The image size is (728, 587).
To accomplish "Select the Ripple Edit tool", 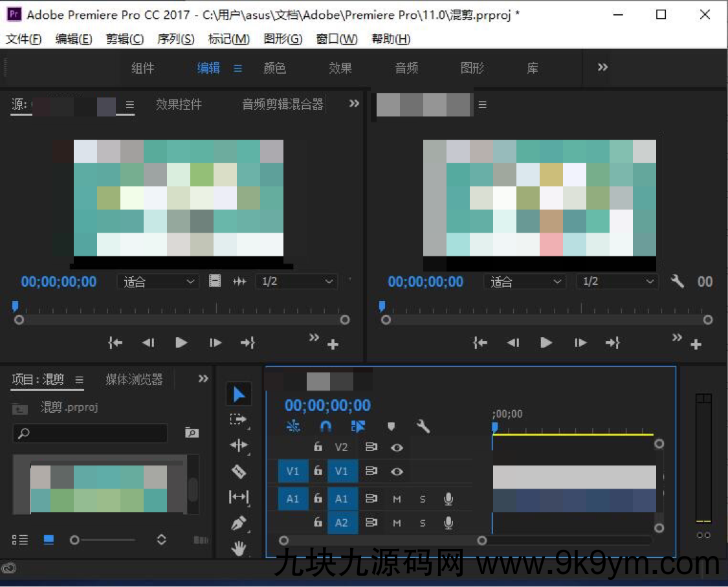I will 239,445.
